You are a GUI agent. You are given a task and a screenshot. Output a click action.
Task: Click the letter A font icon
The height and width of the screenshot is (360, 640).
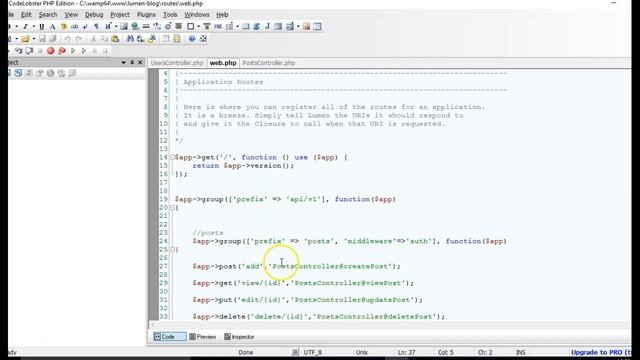tap(53, 27)
